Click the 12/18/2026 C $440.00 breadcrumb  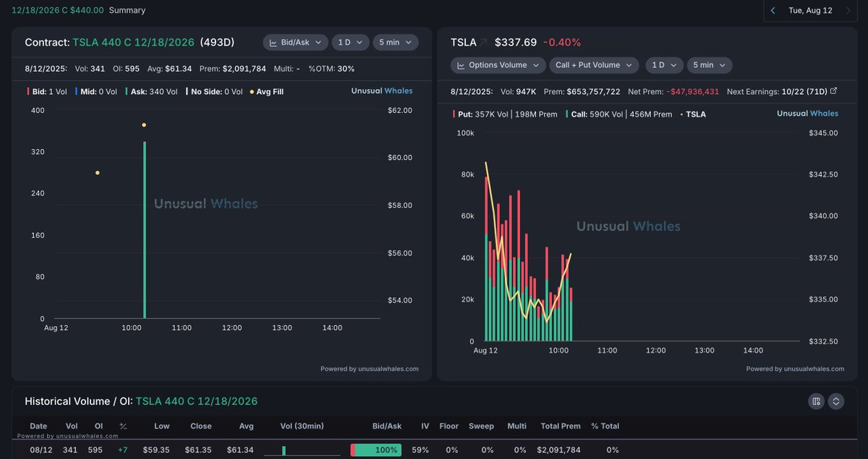pyautogui.click(x=58, y=11)
